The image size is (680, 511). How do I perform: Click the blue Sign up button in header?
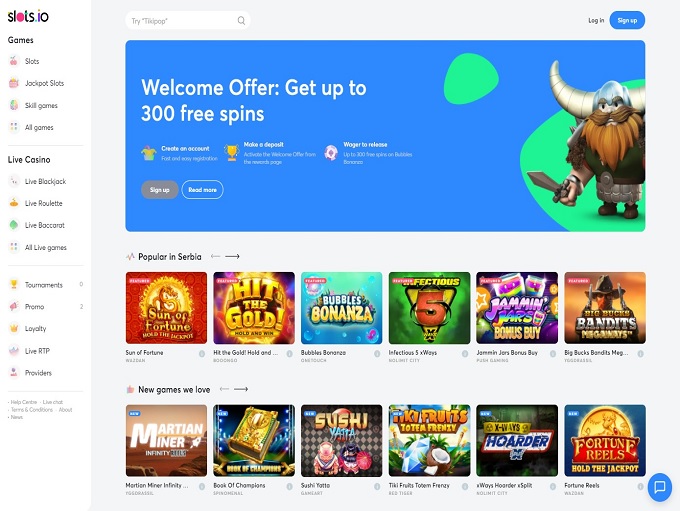pyautogui.click(x=627, y=20)
